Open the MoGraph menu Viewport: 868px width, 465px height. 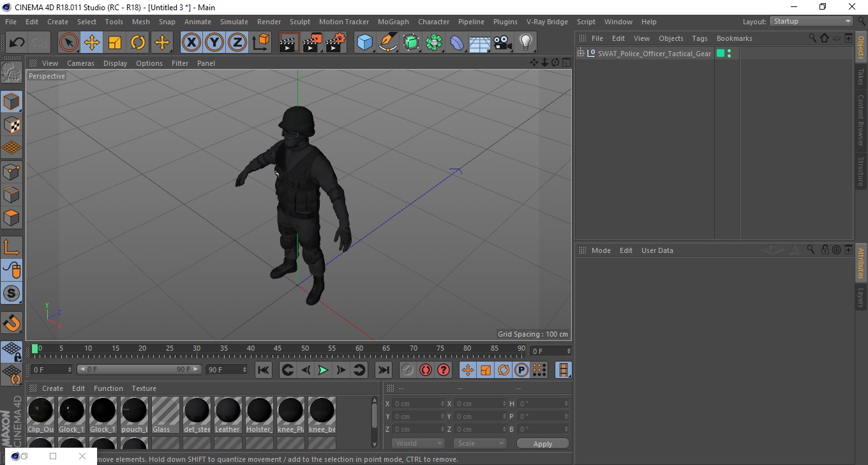tap(393, 22)
